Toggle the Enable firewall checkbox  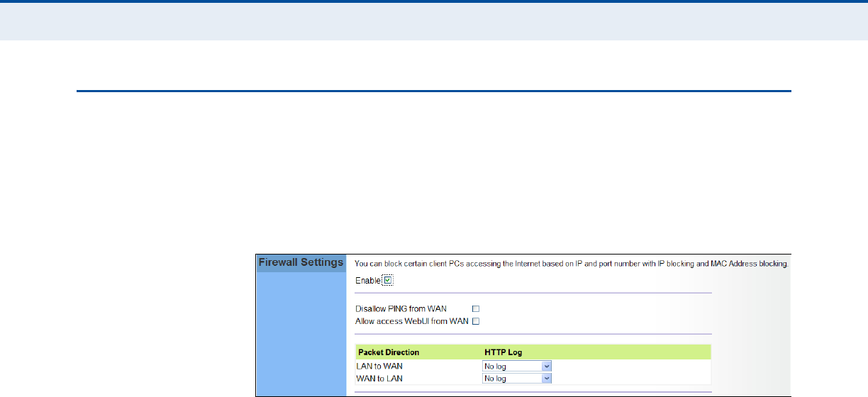point(387,281)
